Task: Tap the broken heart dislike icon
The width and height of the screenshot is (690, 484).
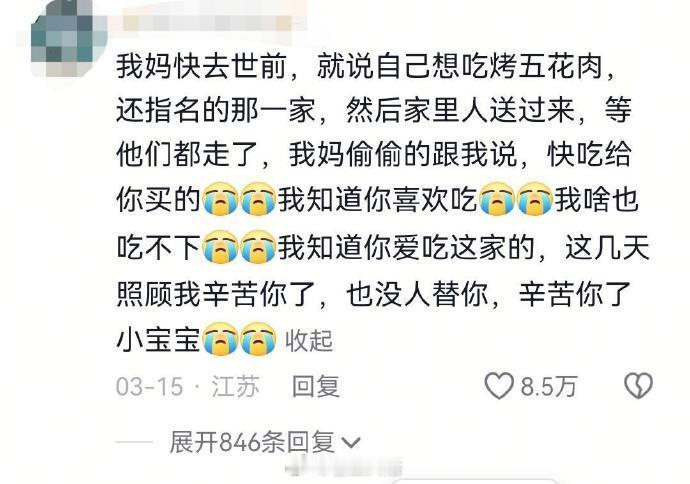Action: coord(639,386)
